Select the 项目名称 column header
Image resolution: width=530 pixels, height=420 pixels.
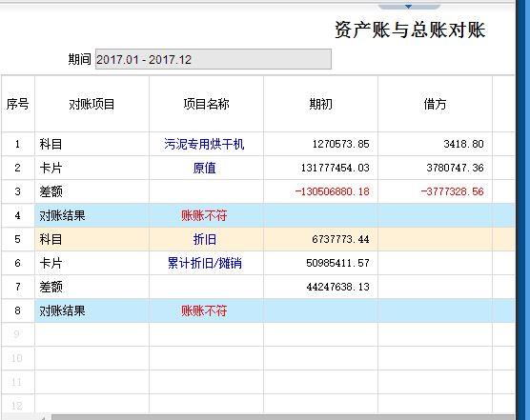206,104
